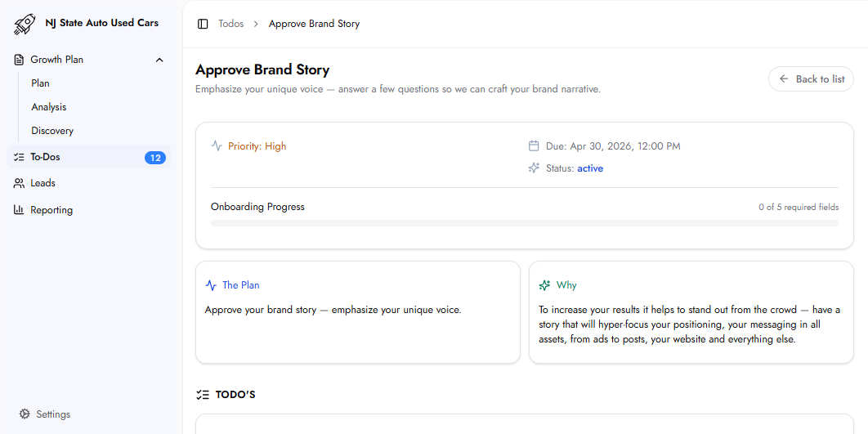Collapse the Growth Plan section chevron
The image size is (868, 434).
coord(159,60)
